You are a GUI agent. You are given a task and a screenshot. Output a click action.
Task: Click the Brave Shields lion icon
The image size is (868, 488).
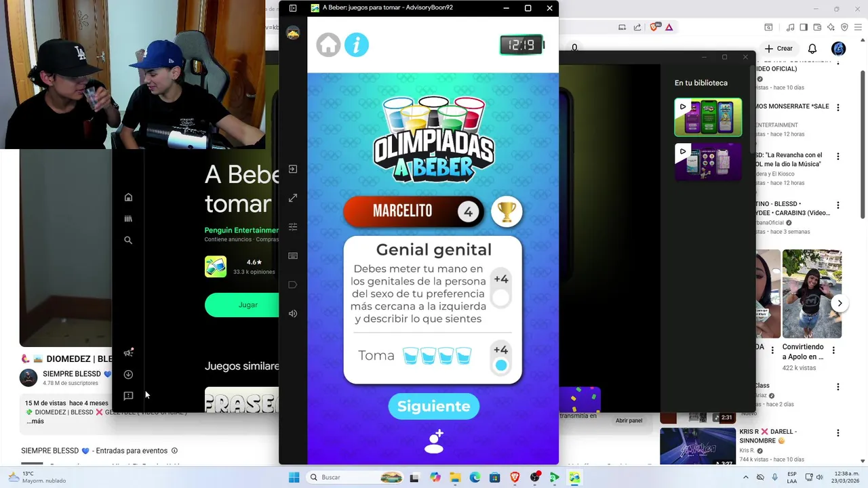point(654,27)
